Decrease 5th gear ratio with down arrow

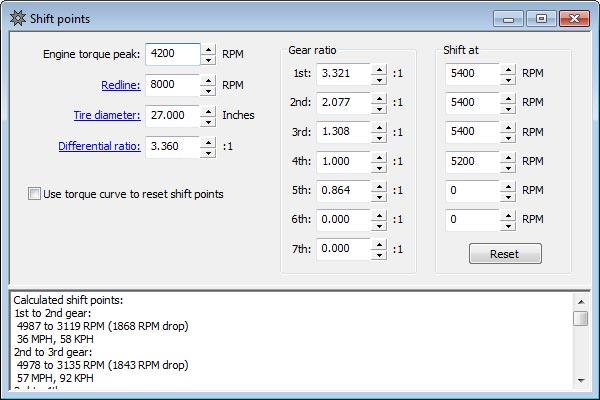tap(379, 196)
